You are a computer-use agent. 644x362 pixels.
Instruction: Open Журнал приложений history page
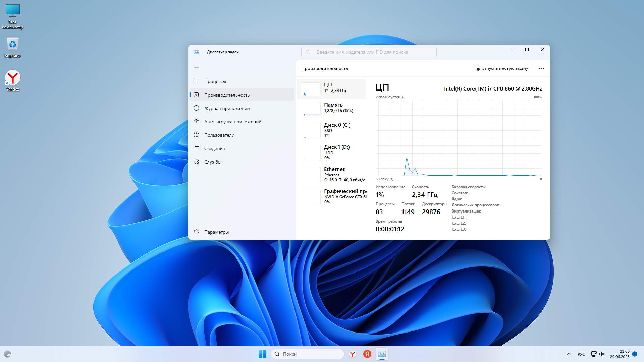pos(227,108)
